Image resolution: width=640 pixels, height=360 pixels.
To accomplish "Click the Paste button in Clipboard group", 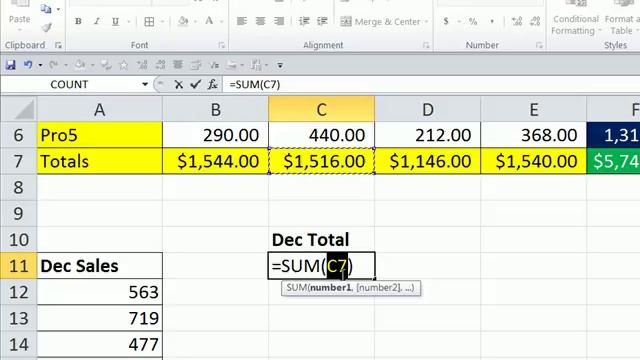I will point(19,16).
